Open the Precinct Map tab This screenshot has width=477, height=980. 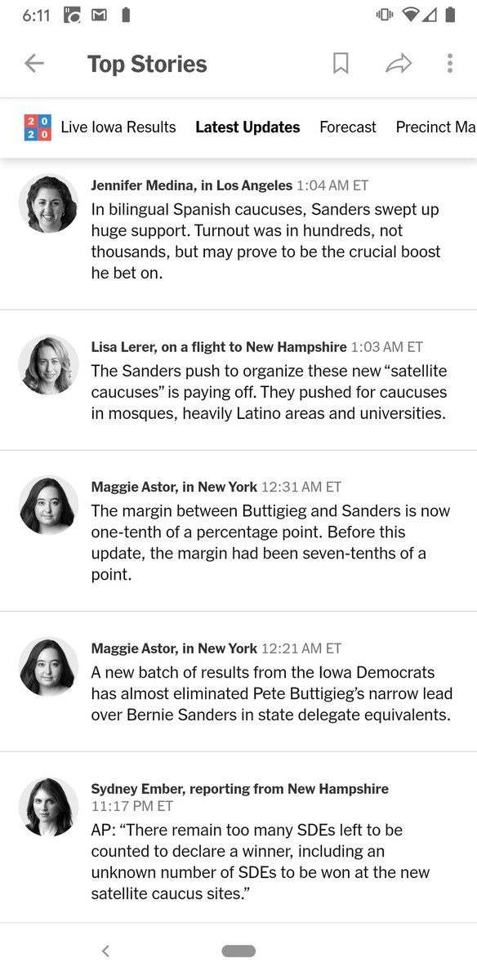(x=436, y=127)
